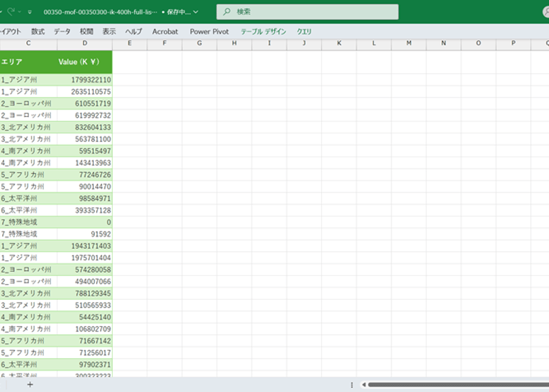Select column P header
The image size is (549, 392).
tap(513, 43)
